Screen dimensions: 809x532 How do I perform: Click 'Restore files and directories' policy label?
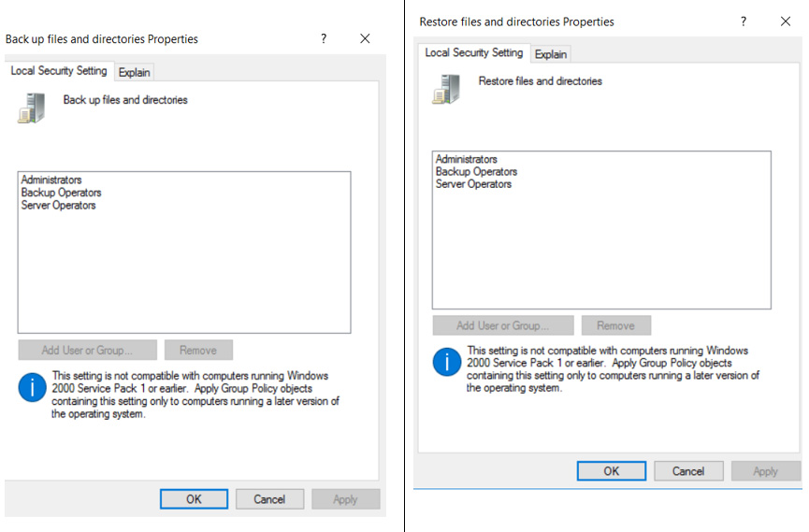click(541, 81)
